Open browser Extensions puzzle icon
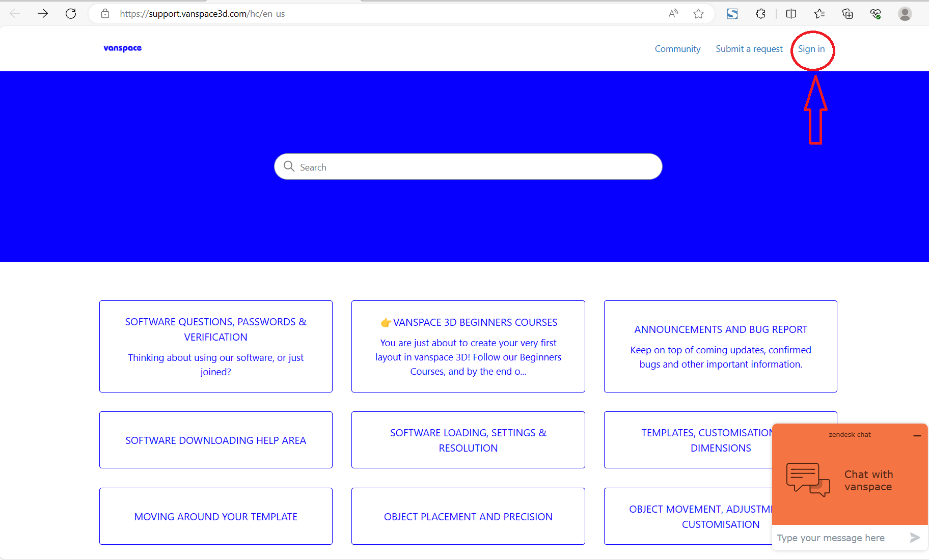This screenshot has width=929, height=560. 760,14
